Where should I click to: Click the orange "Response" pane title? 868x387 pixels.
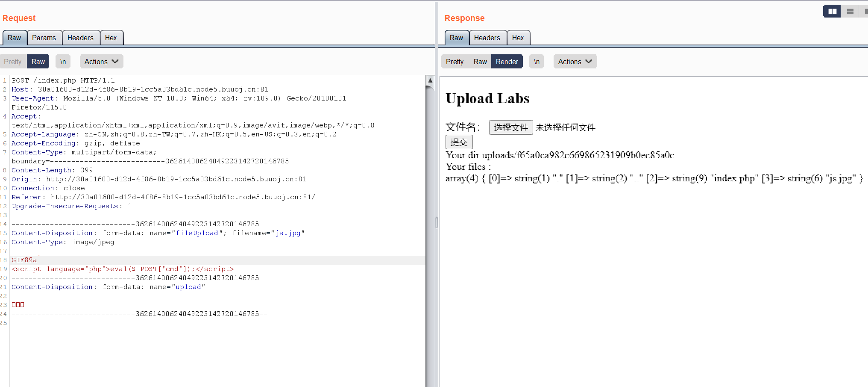[x=465, y=18]
